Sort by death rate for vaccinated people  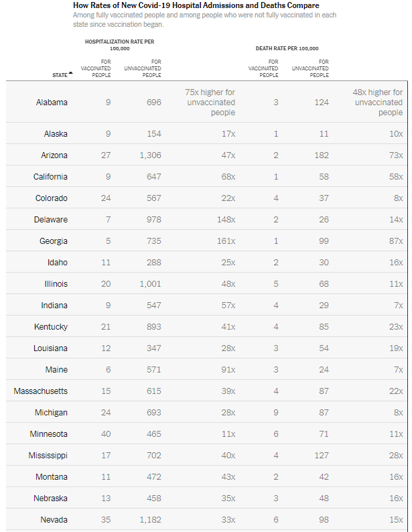point(263,68)
